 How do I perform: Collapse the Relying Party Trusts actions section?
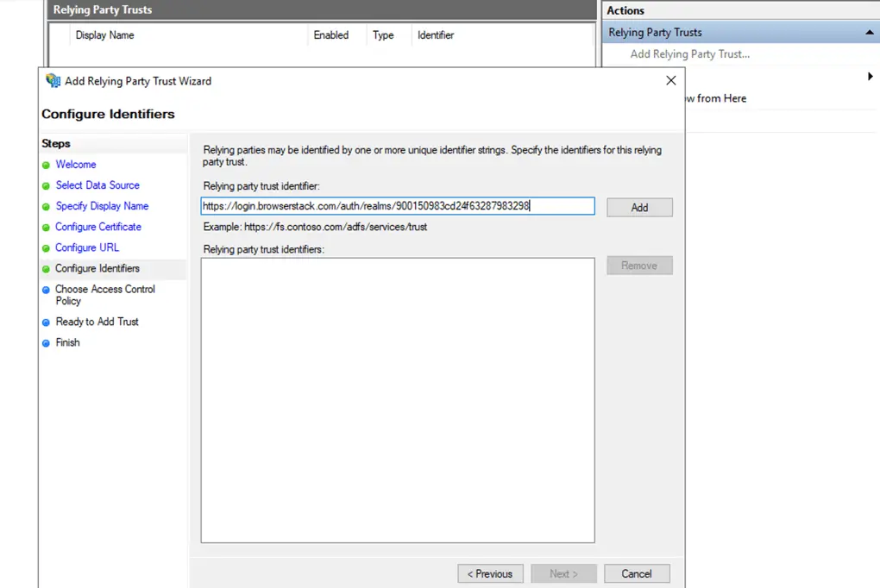tap(869, 33)
